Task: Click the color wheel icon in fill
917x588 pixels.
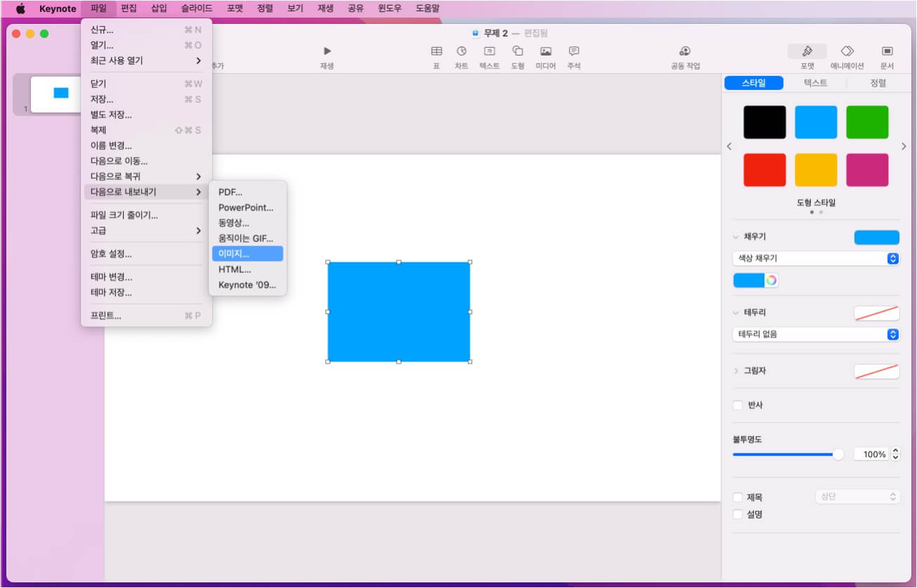Action: tap(771, 281)
